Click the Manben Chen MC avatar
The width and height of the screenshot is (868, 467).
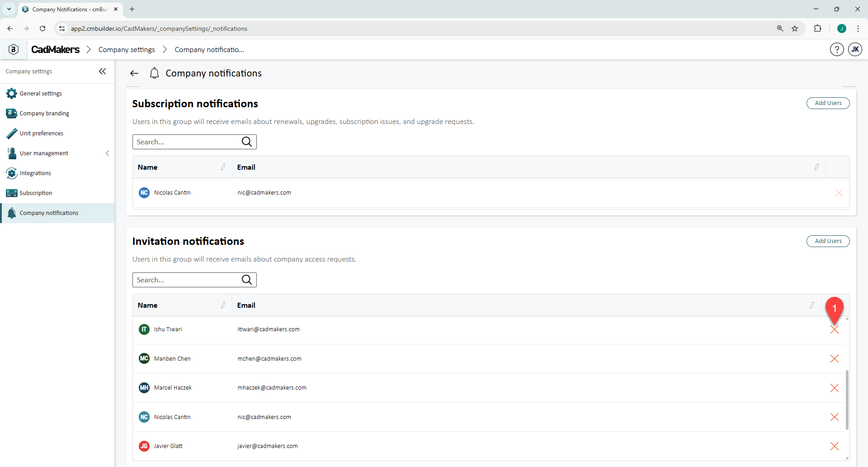(144, 358)
